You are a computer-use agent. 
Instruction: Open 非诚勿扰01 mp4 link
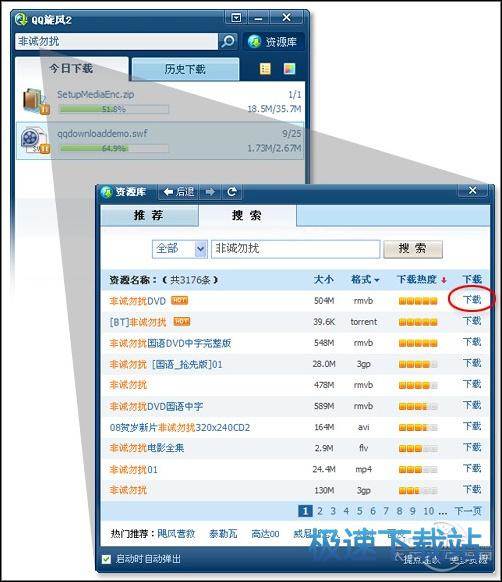pyautogui.click(x=133, y=470)
